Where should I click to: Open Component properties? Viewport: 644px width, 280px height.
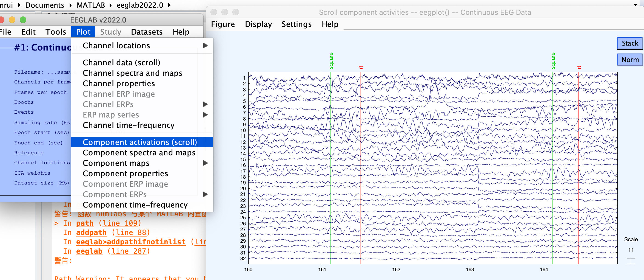[x=142, y=173]
